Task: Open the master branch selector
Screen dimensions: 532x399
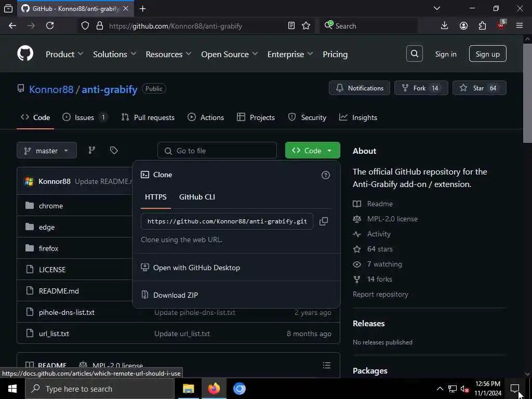Action: 47,150
